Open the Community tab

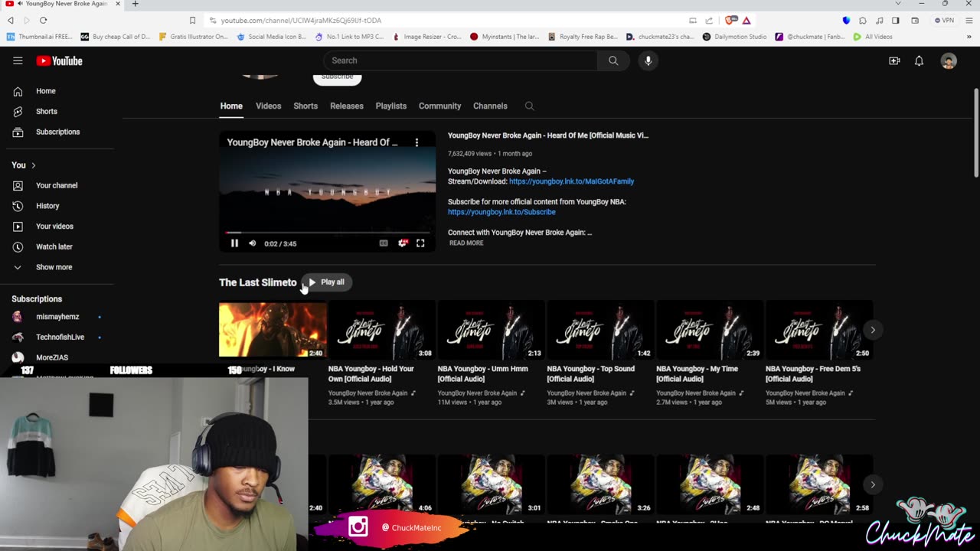pos(439,106)
